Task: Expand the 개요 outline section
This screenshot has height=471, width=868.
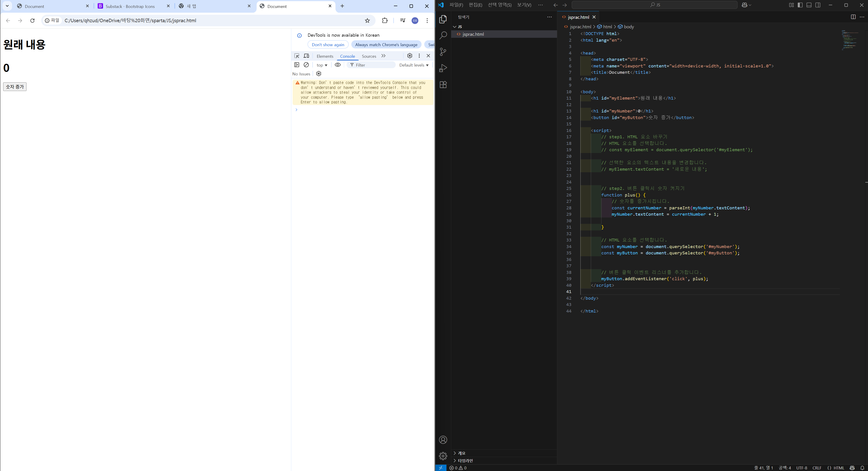Action: pos(455,453)
